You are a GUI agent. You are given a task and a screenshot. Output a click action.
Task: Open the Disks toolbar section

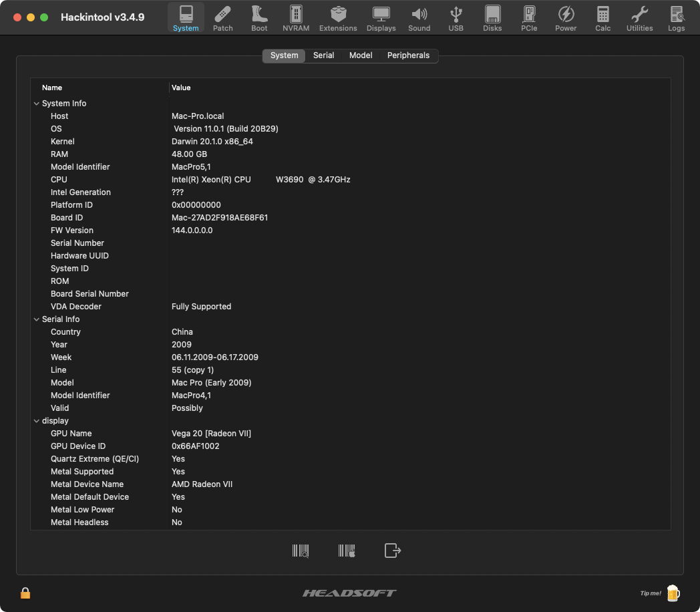click(x=492, y=18)
